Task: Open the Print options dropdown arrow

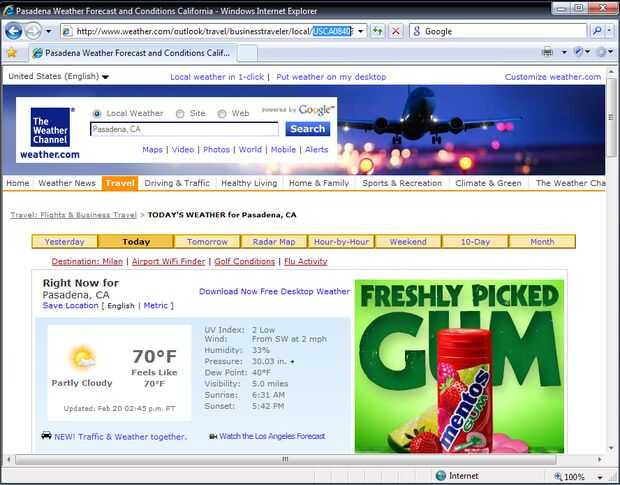Action: pyautogui.click(x=564, y=52)
